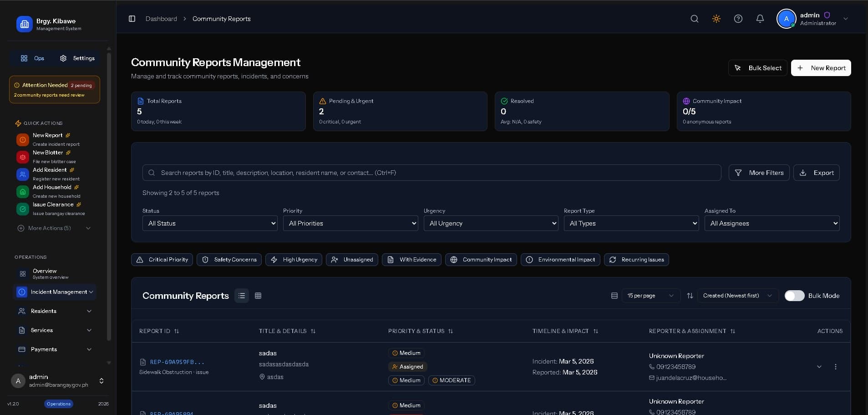
Task: Toggle the With Evidence filter chip
Action: point(411,260)
